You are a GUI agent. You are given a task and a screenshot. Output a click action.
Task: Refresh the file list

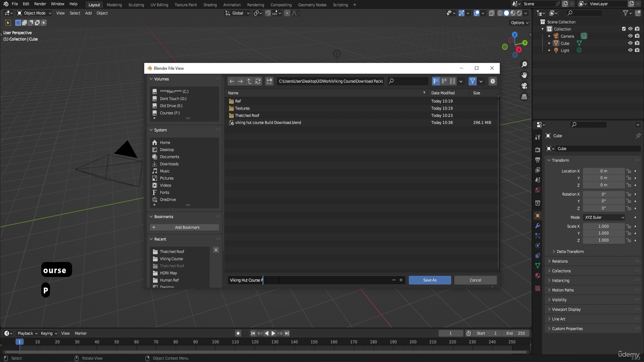[x=258, y=81]
